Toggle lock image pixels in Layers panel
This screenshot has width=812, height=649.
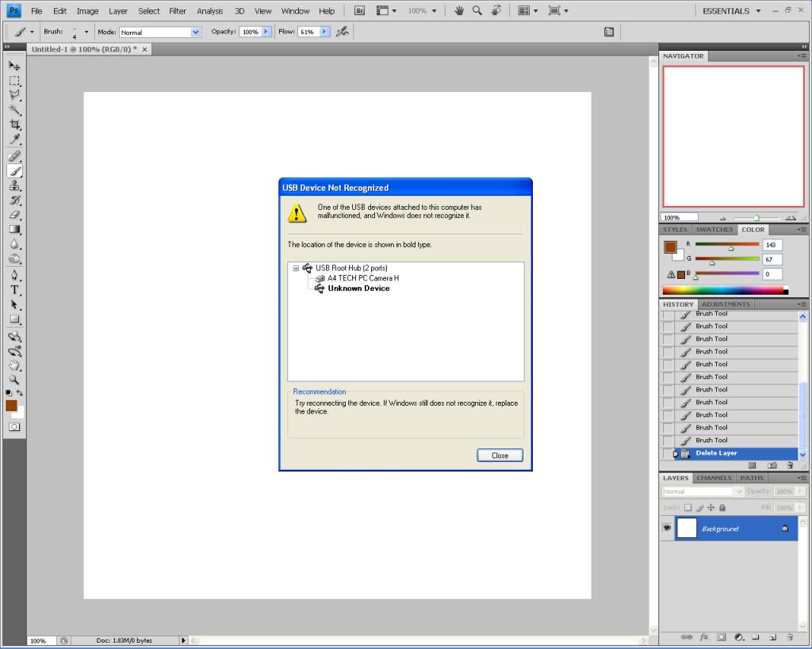(x=699, y=508)
